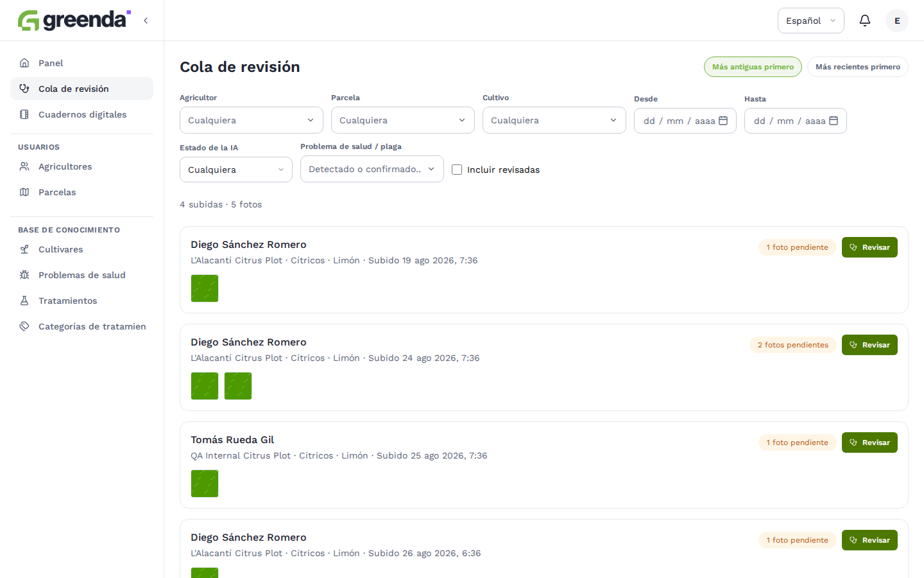The image size is (924, 578).
Task: Expand the Agricultor filter dropdown
Action: coord(252,120)
